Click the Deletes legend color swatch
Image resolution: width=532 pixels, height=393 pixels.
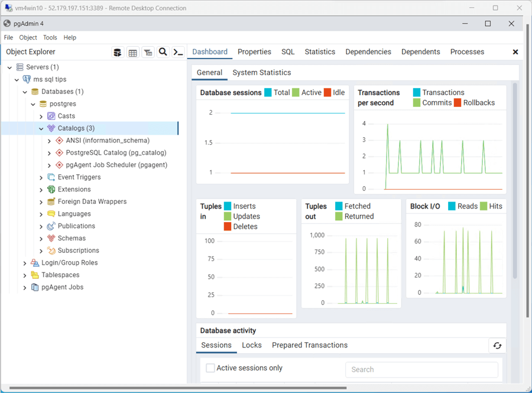tap(228, 227)
